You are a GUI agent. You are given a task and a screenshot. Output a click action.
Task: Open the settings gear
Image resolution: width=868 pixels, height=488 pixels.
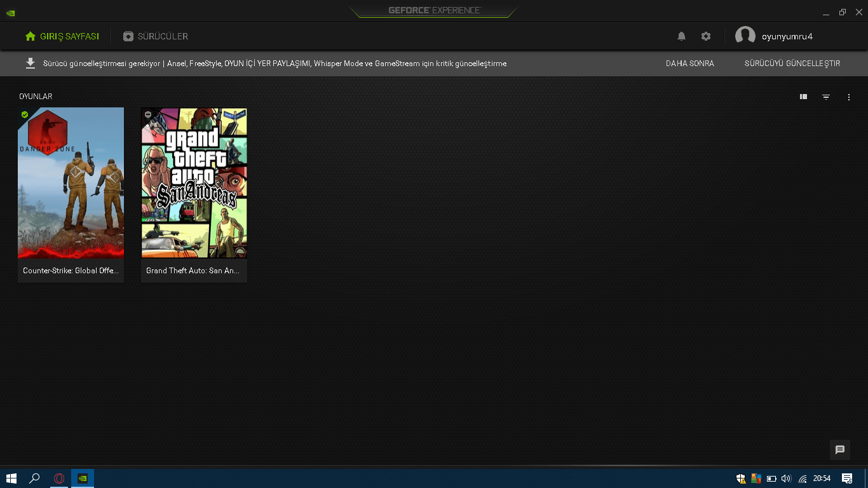pos(706,36)
